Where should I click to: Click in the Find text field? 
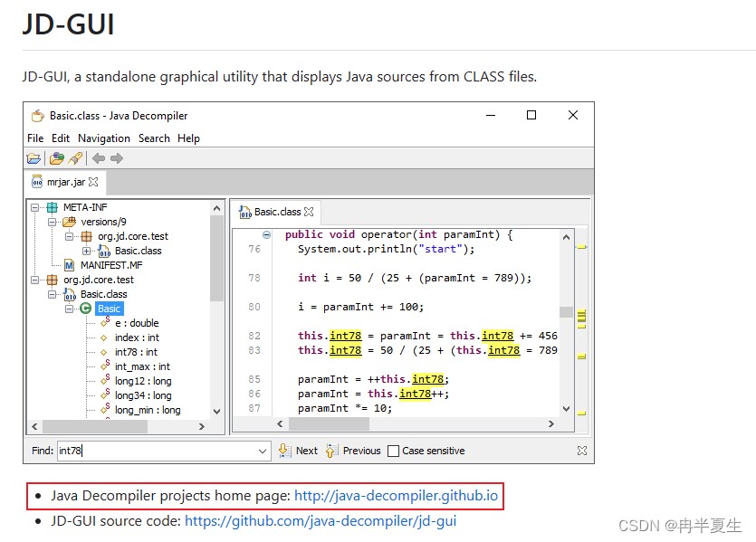click(x=158, y=451)
